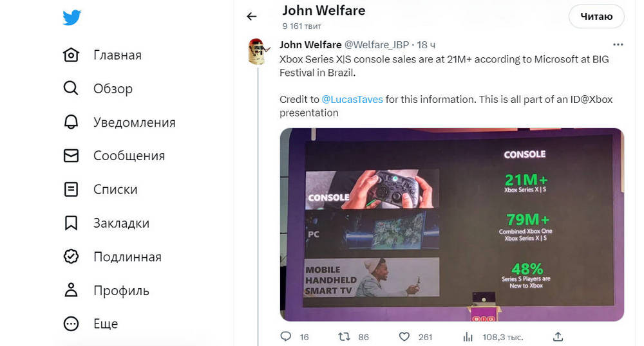644x346 pixels.
Task: Click the Twitter bird logo
Action: 71,17
